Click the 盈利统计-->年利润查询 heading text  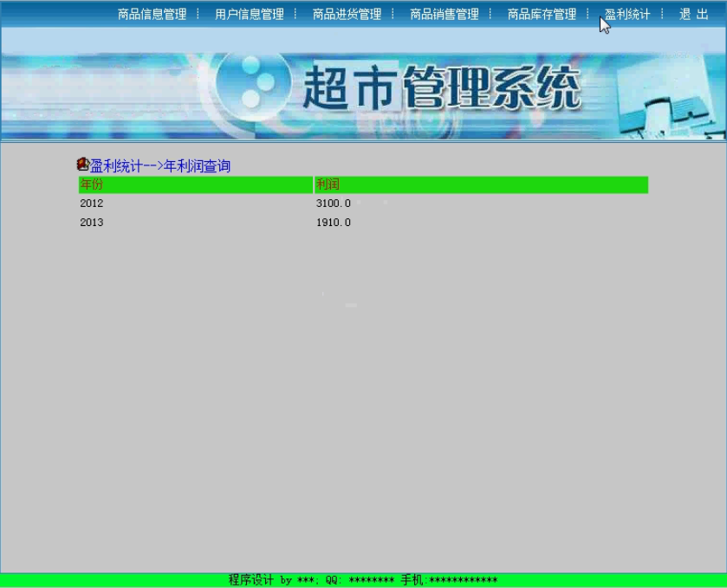[160, 166]
